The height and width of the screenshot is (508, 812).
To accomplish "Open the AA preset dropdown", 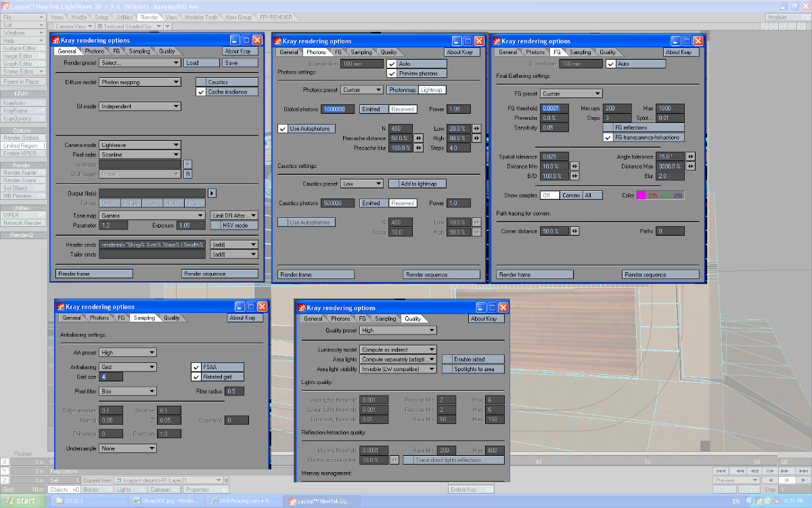I will coord(128,352).
